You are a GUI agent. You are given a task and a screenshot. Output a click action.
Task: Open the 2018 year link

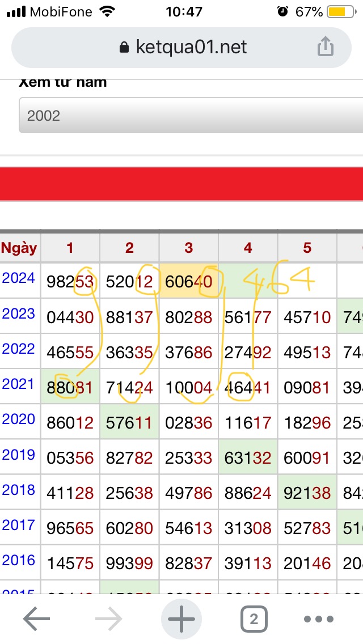18,490
